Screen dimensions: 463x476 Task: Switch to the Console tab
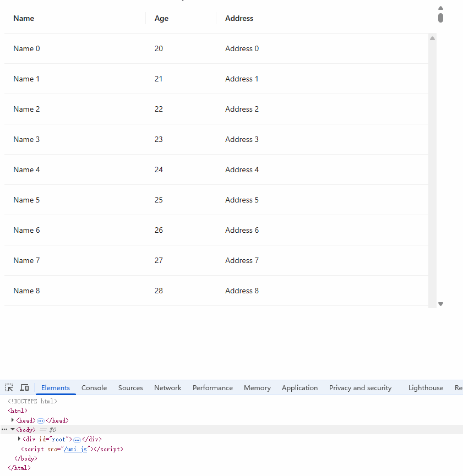94,387
